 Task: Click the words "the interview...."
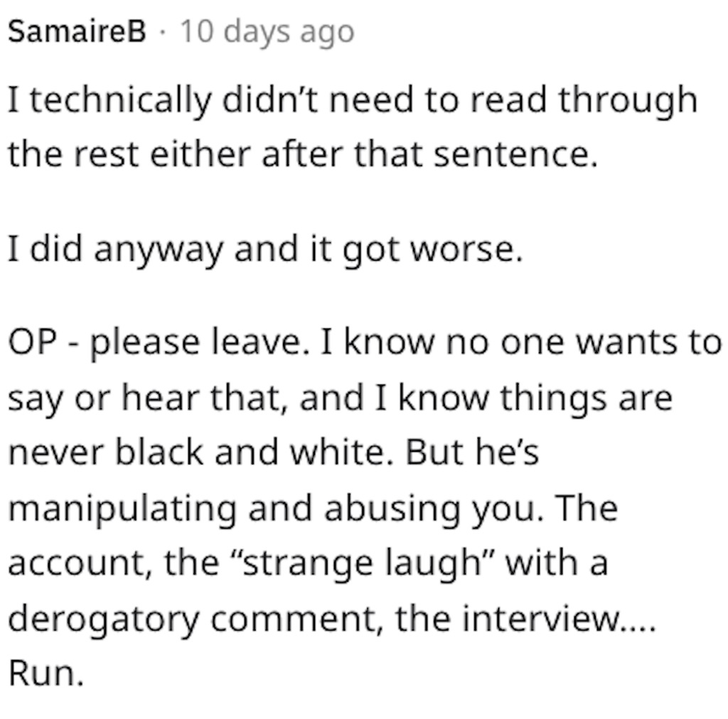(x=525, y=619)
